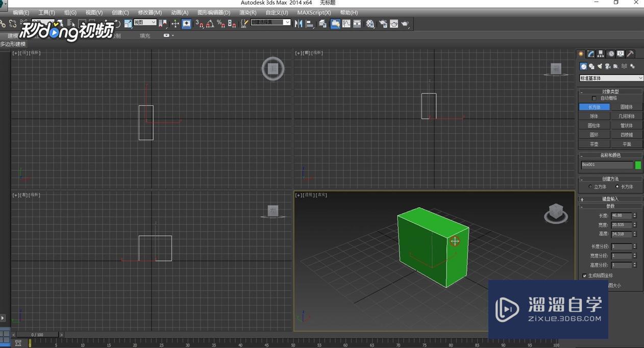This screenshot has height=348, width=644.
Task: Toggle angle snap on the toolbar
Action: [211, 24]
